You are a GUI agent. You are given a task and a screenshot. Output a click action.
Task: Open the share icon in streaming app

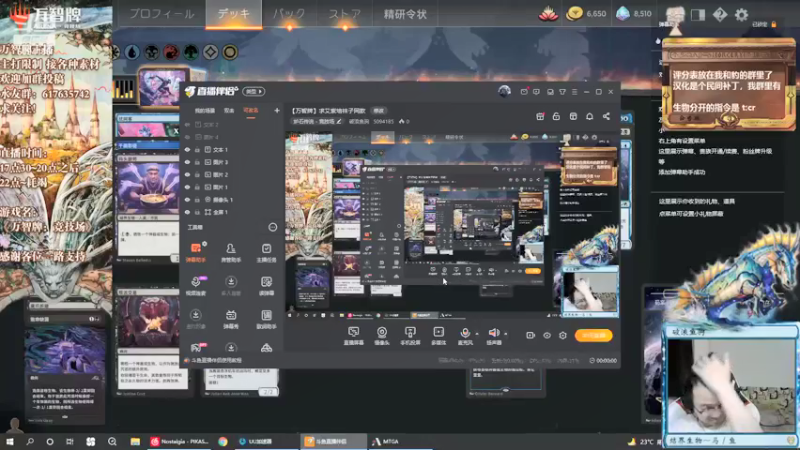[606, 116]
